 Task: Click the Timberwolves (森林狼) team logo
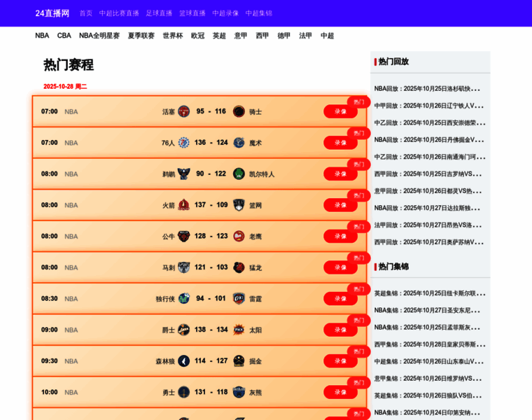pyautogui.click(x=183, y=361)
